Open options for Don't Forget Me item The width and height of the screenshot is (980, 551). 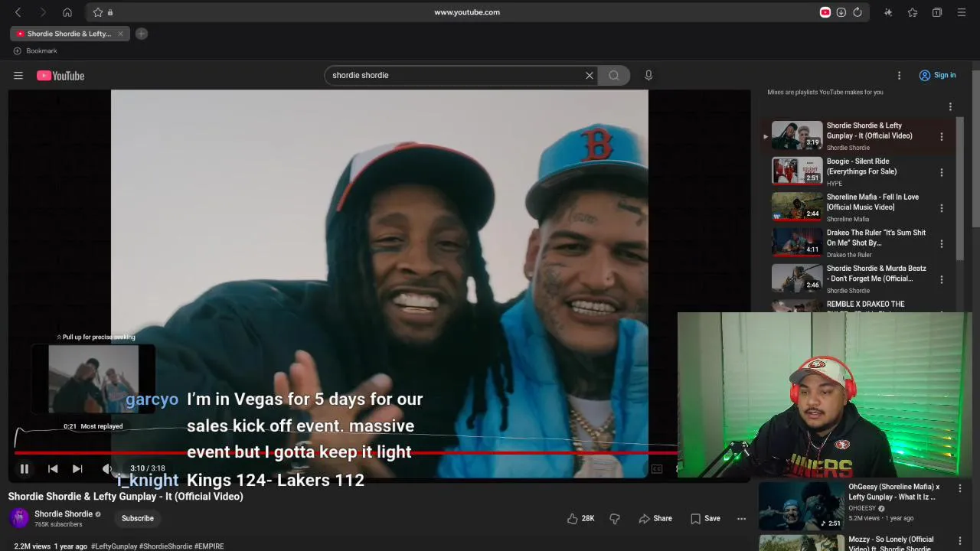tap(942, 280)
